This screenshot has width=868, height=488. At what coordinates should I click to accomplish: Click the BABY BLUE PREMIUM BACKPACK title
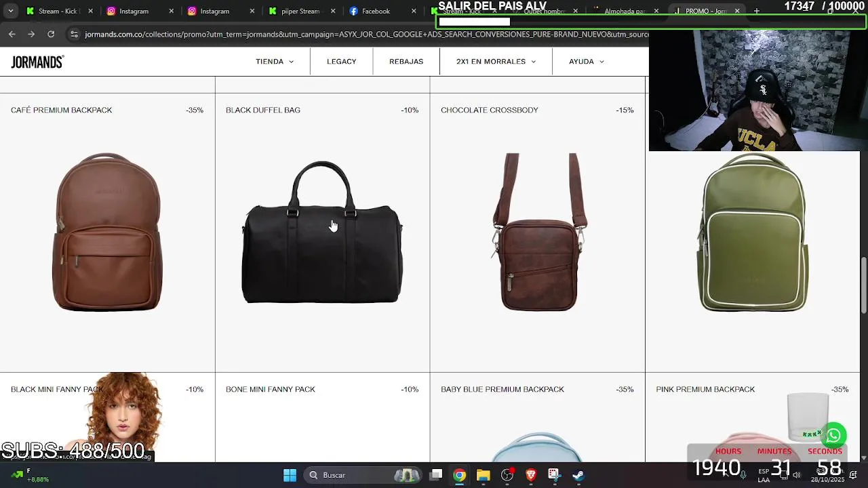(x=502, y=389)
